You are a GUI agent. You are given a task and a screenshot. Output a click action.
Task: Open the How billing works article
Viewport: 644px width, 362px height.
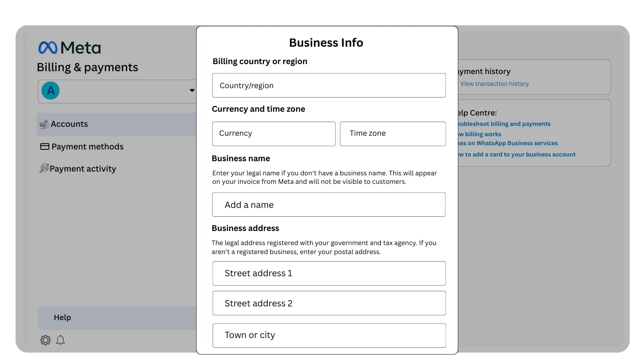tap(478, 134)
